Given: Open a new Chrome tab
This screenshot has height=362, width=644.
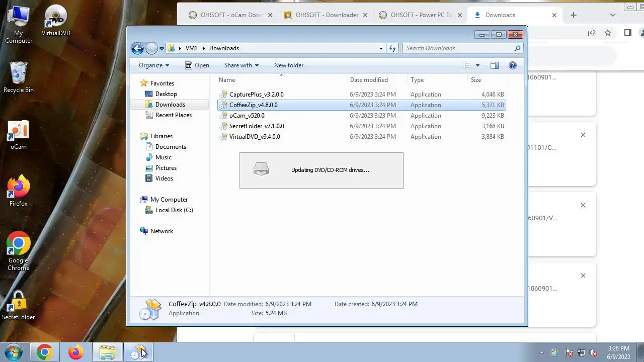Looking at the screenshot, I should (574, 15).
